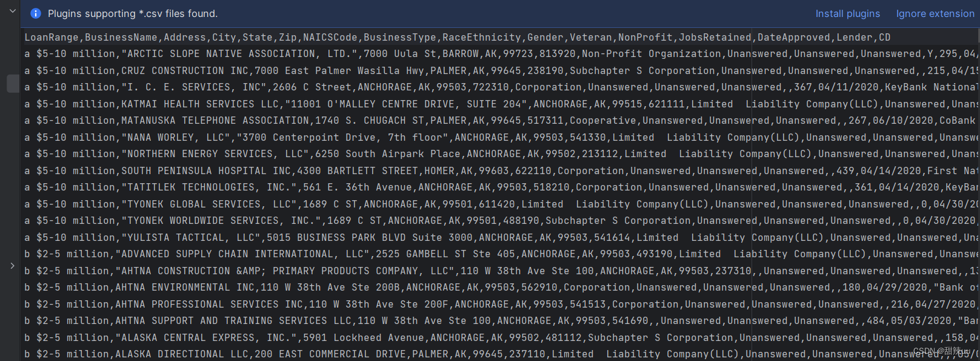Click the TYONEK GLOBAL SERVICES row

(502, 204)
